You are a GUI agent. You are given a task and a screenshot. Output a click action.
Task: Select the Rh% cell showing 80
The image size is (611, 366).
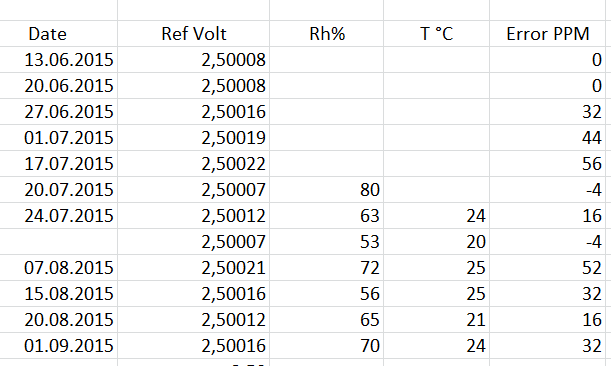[x=327, y=190]
